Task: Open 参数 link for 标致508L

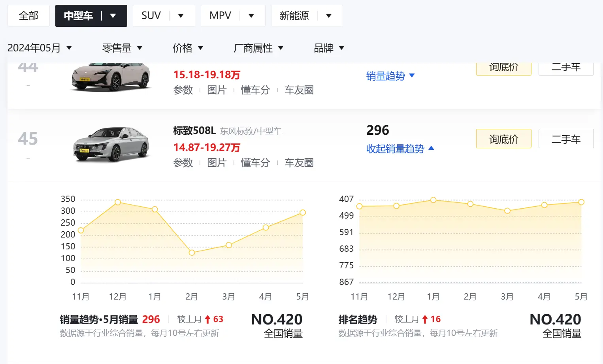Action: coord(183,163)
